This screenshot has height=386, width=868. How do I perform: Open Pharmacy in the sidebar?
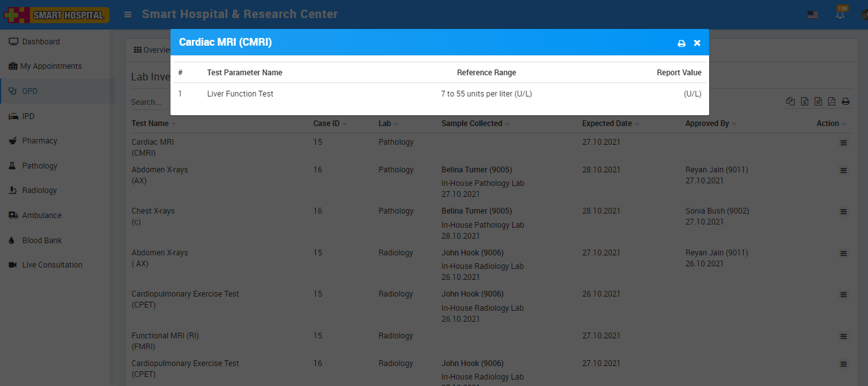click(x=39, y=141)
